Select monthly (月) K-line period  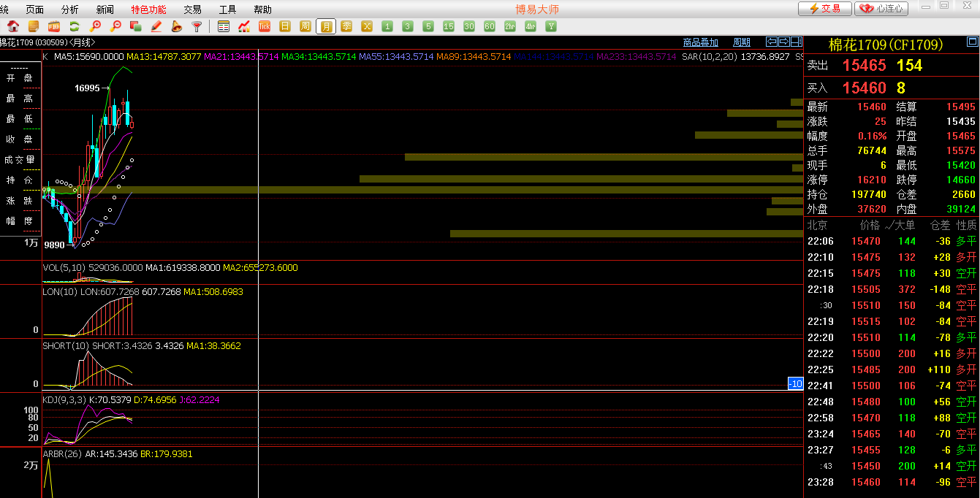[x=326, y=26]
